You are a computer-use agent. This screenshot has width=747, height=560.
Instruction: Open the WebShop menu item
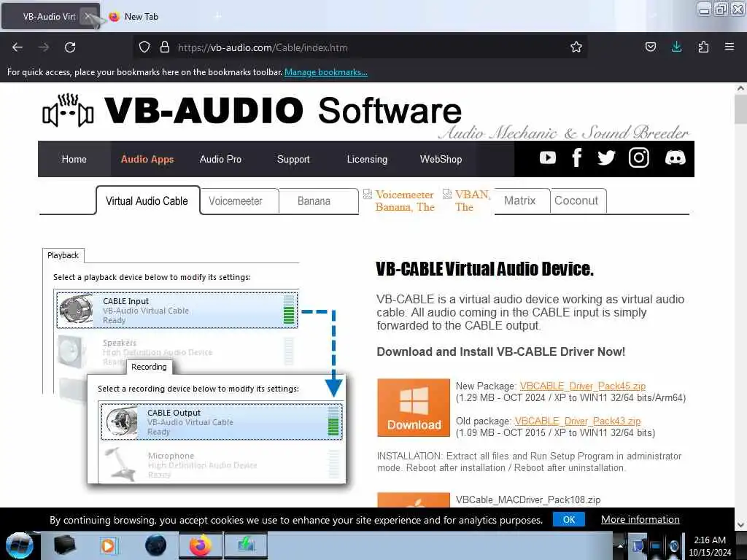point(441,159)
